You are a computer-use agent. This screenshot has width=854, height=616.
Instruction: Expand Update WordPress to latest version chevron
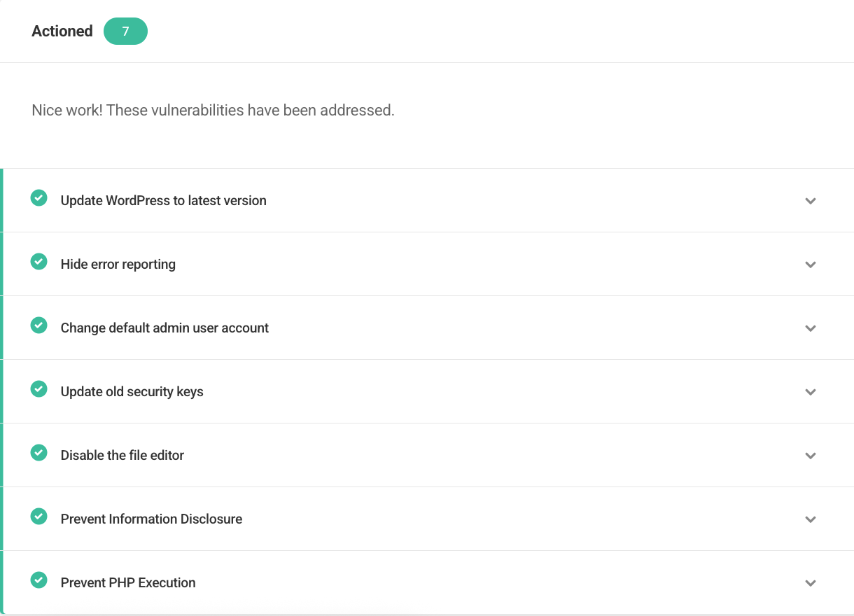[x=811, y=201]
